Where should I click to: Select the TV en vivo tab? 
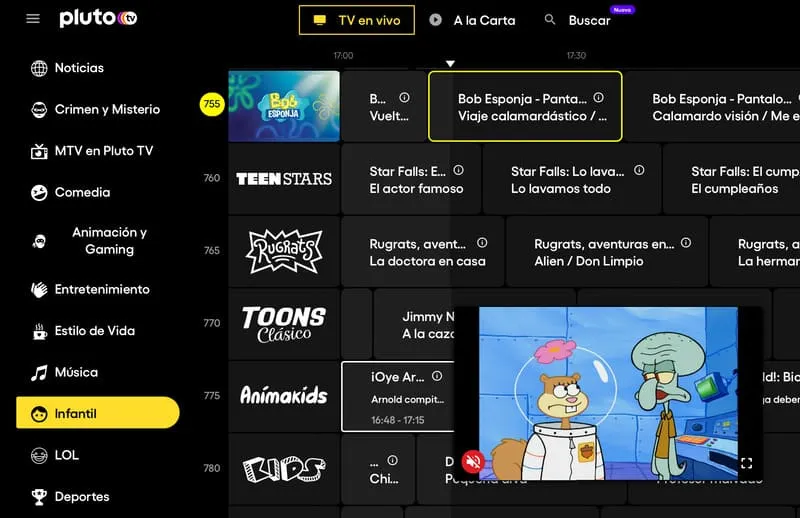coord(357,20)
